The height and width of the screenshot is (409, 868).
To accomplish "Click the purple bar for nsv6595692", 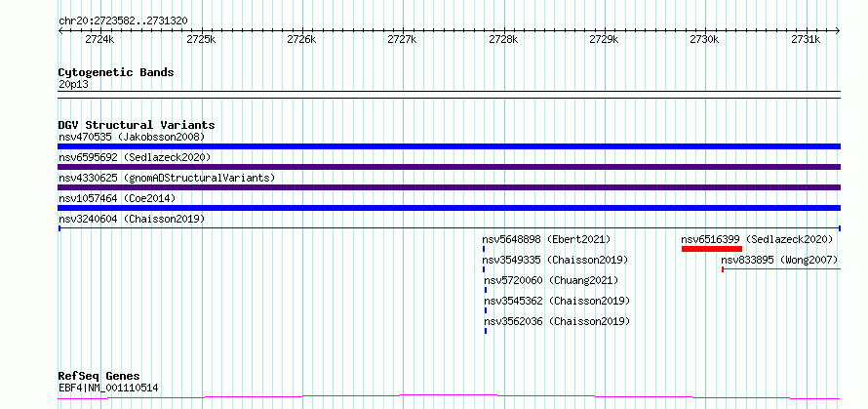I will [x=450, y=167].
